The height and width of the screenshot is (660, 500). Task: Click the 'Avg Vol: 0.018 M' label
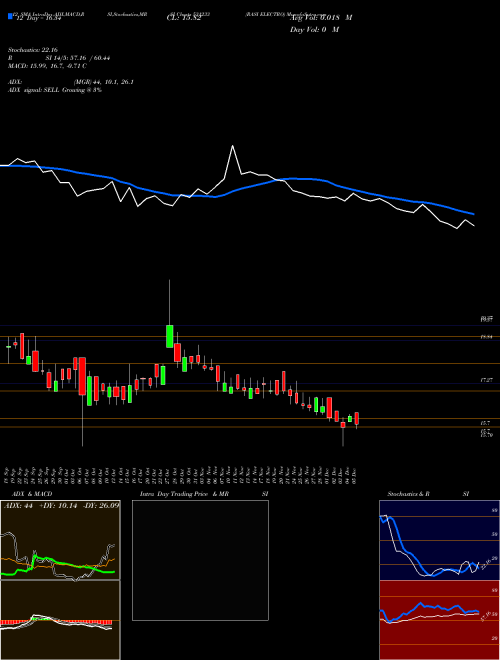pyautogui.click(x=321, y=18)
